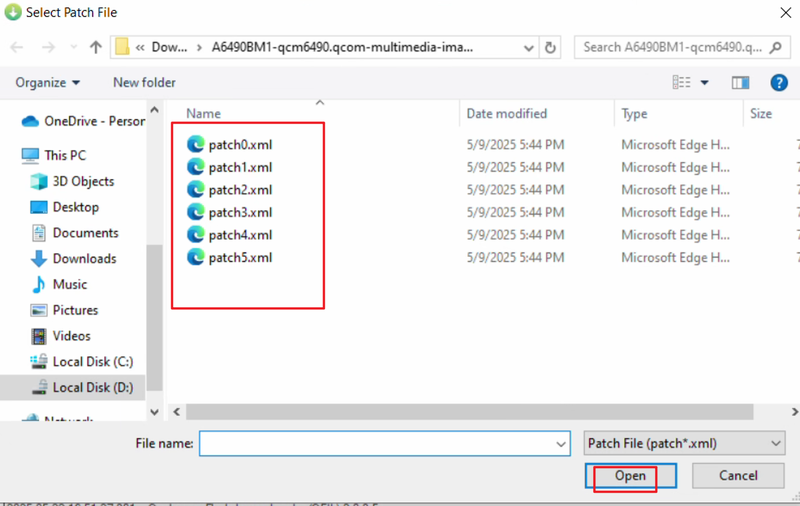Select OneDrive - Personal in sidebar

[83, 121]
